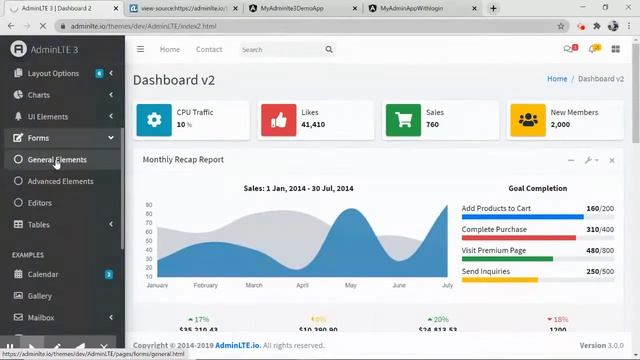This screenshot has width=640, height=360.
Task: Open Chrome three-dot menu
Action: [x=629, y=26]
